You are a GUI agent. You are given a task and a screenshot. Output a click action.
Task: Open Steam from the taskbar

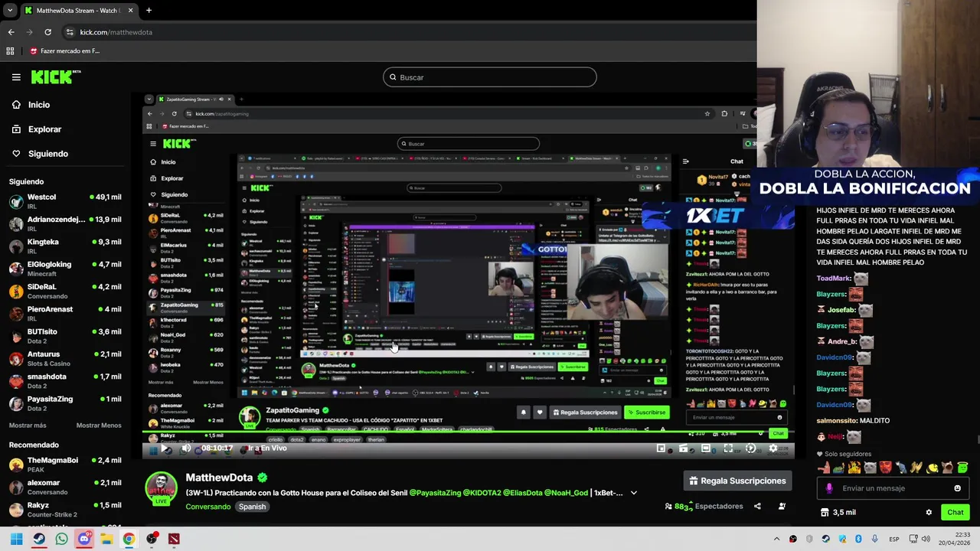pos(39,539)
